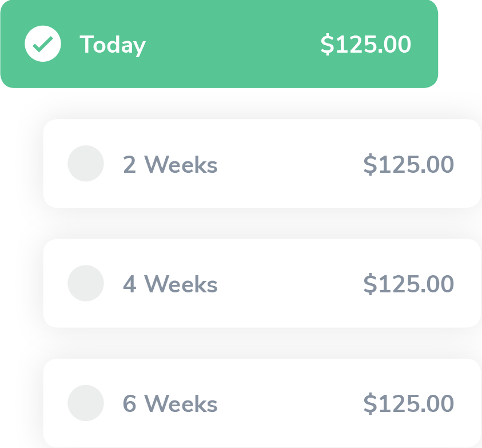Click the digit 4 in 4 Weeks

(130, 284)
